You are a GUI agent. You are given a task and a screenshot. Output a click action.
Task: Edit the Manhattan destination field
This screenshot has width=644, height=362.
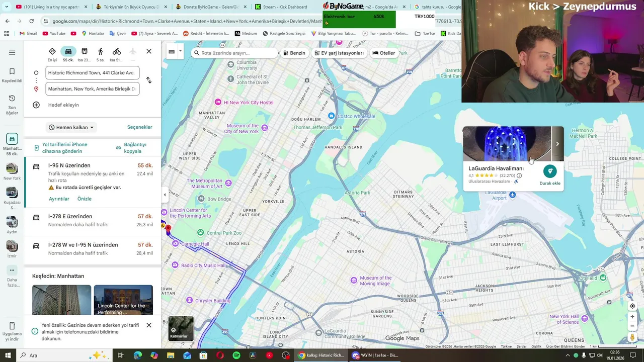tap(92, 89)
